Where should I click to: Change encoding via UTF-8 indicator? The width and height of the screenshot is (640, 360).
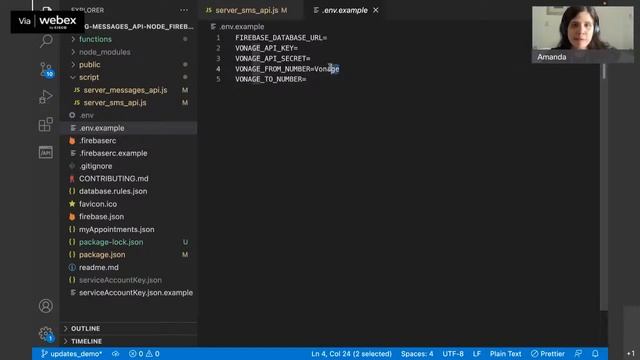453,354
